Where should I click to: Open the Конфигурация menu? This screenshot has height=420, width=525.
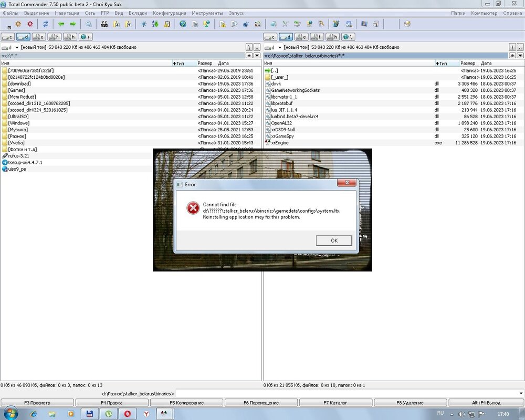[169, 13]
